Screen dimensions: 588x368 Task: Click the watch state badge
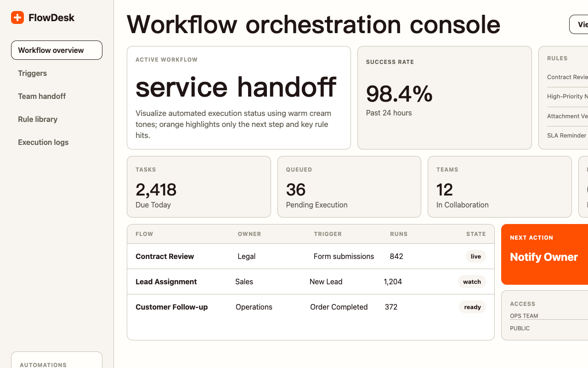472,282
